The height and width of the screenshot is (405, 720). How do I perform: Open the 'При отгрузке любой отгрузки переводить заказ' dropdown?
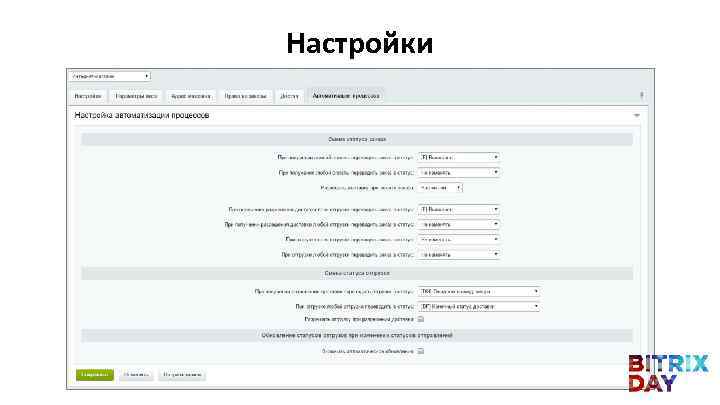pyautogui.click(x=458, y=254)
